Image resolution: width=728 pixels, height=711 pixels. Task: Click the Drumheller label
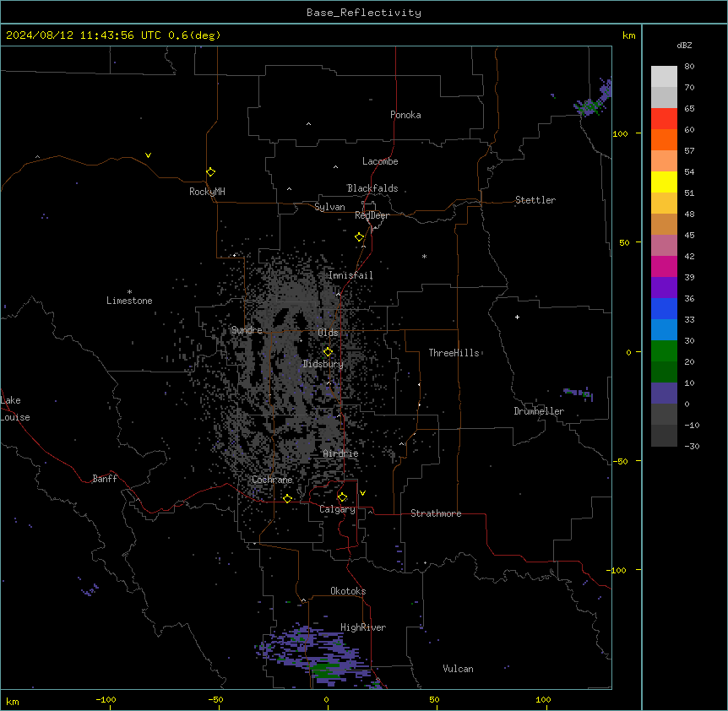pyautogui.click(x=539, y=411)
